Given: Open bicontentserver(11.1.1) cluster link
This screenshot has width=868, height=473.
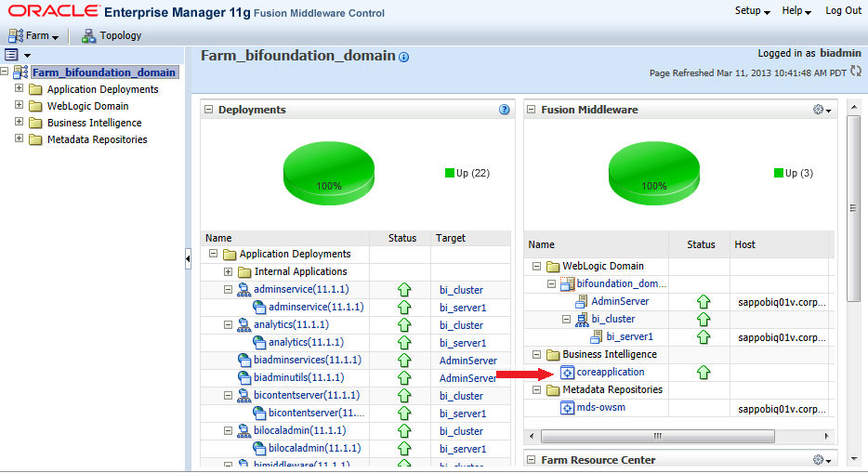Looking at the screenshot, I should [x=307, y=396].
